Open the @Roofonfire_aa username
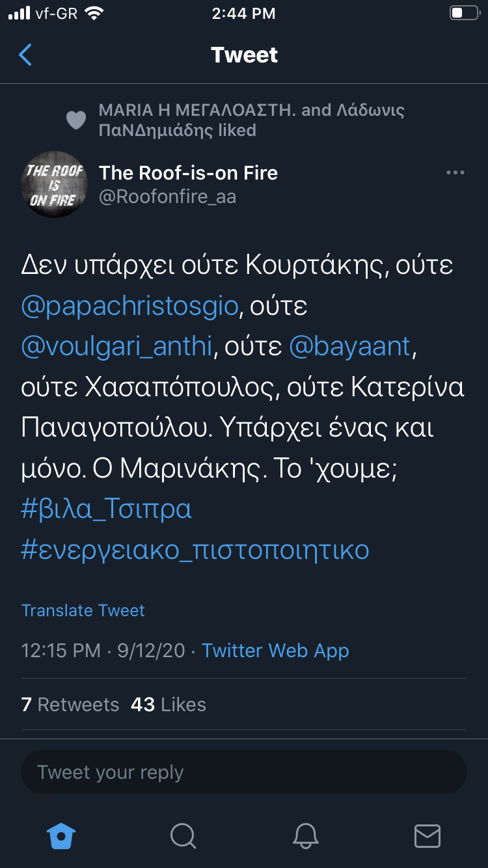The width and height of the screenshot is (488, 868). [x=167, y=197]
